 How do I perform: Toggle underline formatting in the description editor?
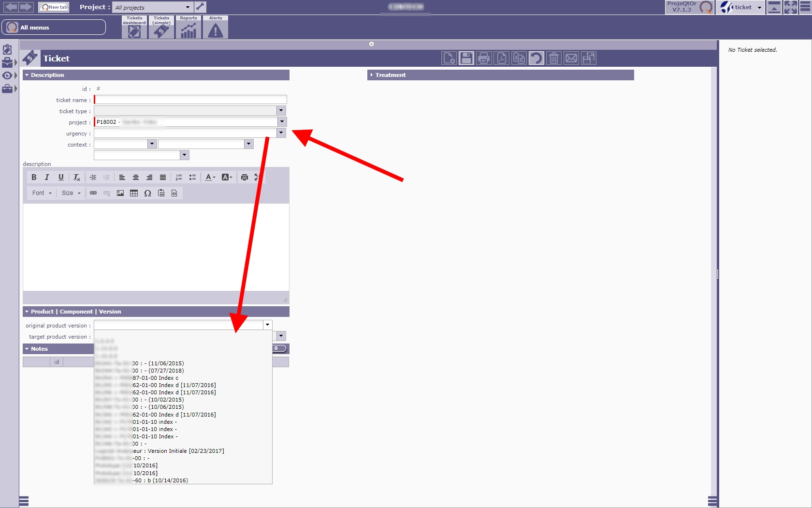point(61,178)
